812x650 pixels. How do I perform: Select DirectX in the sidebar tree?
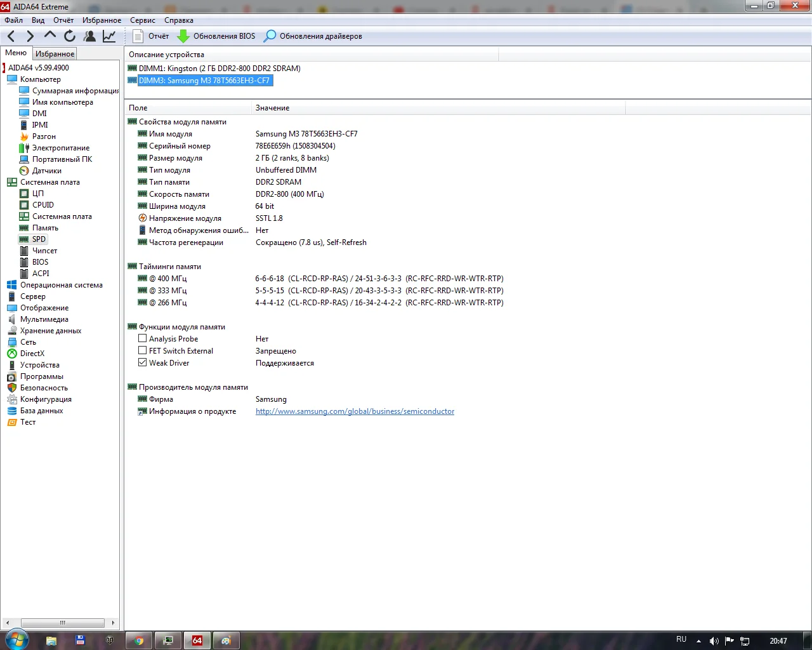(32, 354)
